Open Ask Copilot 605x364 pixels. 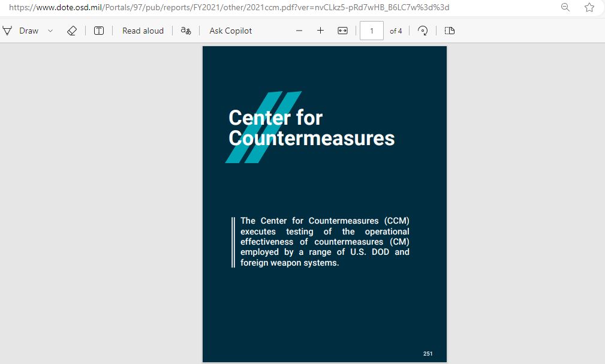[230, 31]
